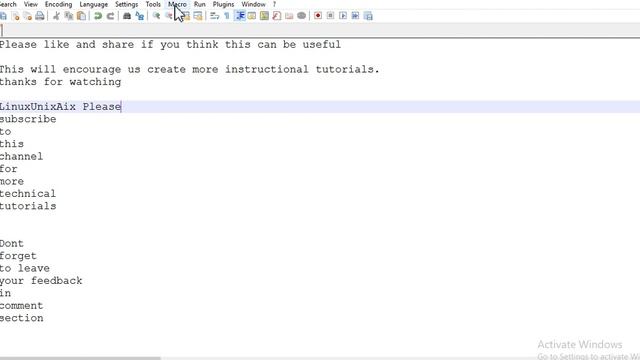This screenshot has width=640, height=360.
Task: Open the ? help menu
Action: point(274,4)
